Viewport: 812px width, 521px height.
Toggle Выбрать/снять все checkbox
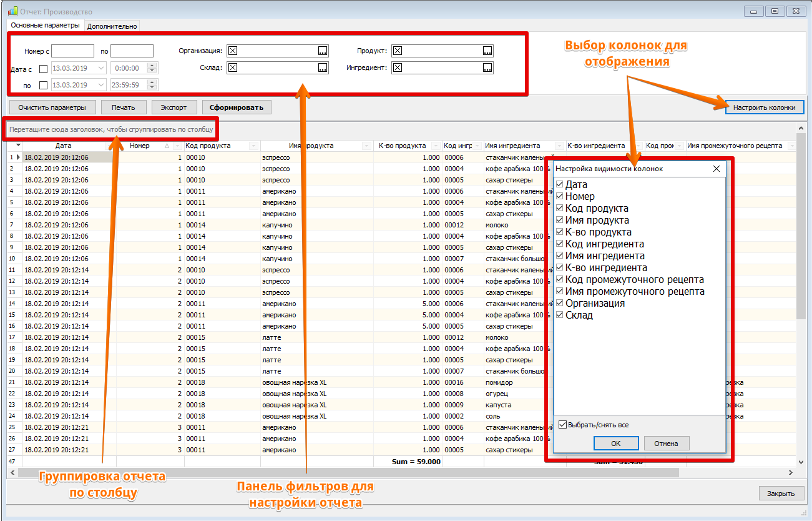tap(562, 425)
